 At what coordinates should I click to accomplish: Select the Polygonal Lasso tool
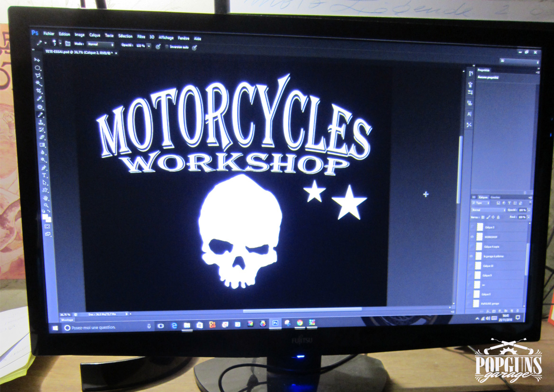click(x=38, y=75)
